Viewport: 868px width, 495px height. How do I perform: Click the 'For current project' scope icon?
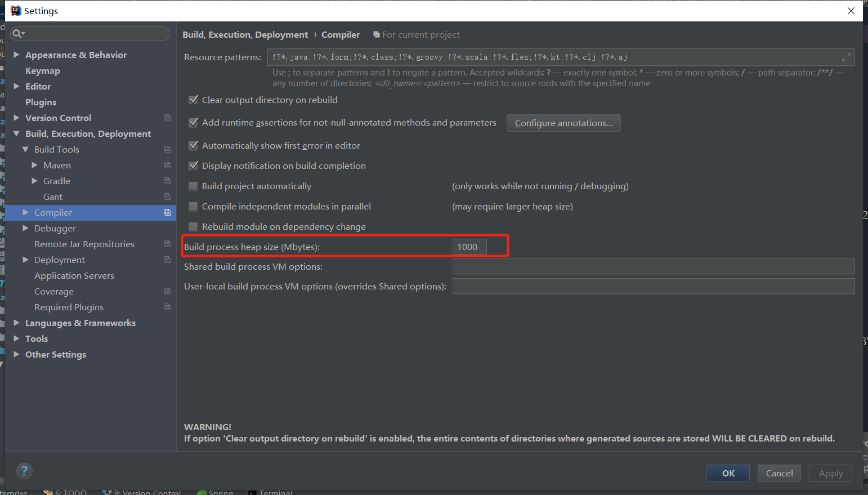tap(375, 34)
